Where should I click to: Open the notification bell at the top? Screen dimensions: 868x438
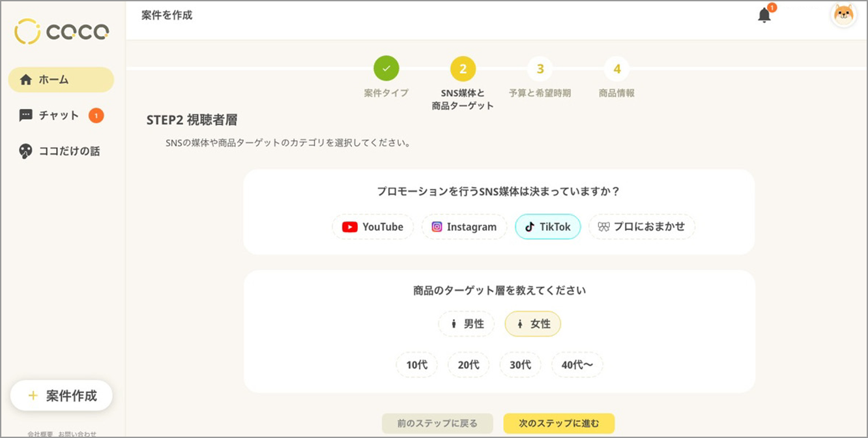click(x=764, y=14)
